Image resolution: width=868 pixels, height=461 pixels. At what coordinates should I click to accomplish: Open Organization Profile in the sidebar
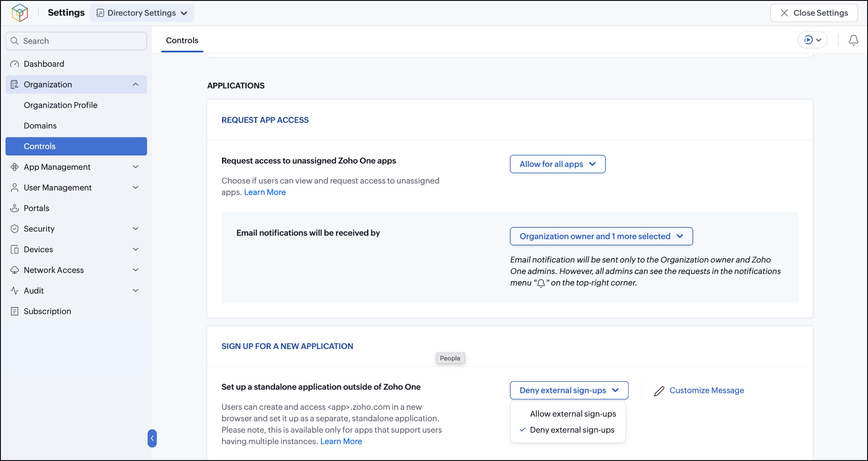pyautogui.click(x=60, y=105)
